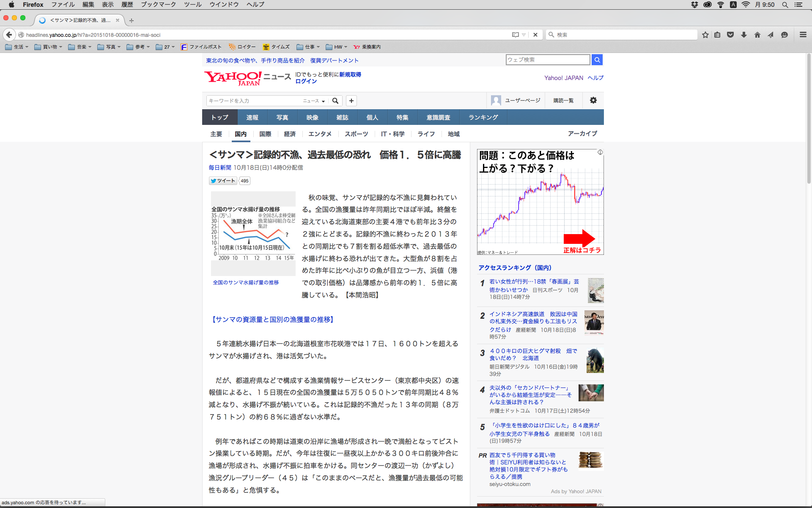Open Yahoo News settings gear
812x508 pixels.
593,100
